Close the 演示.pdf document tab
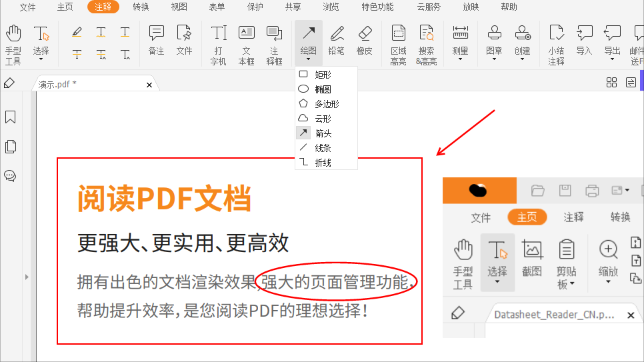The image size is (644, 362). coord(149,85)
